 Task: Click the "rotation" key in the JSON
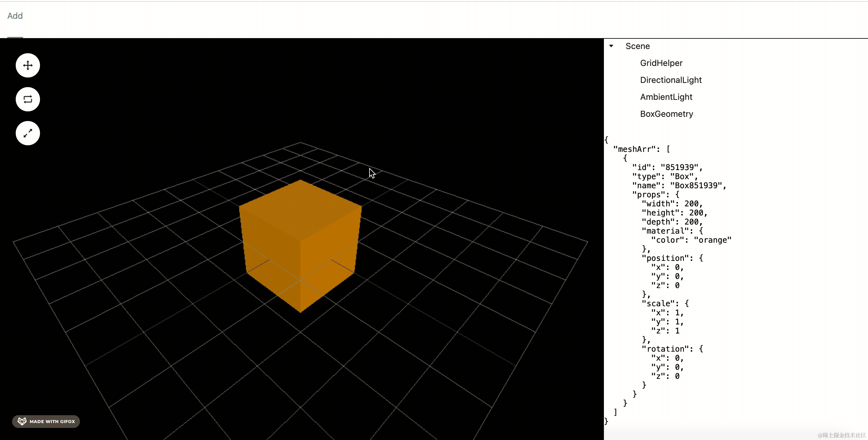665,349
